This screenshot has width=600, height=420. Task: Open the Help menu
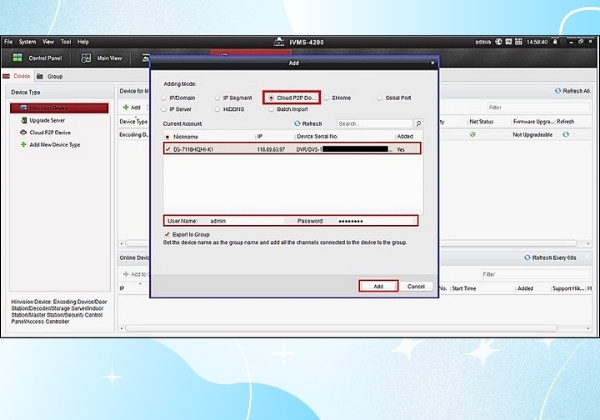83,42
